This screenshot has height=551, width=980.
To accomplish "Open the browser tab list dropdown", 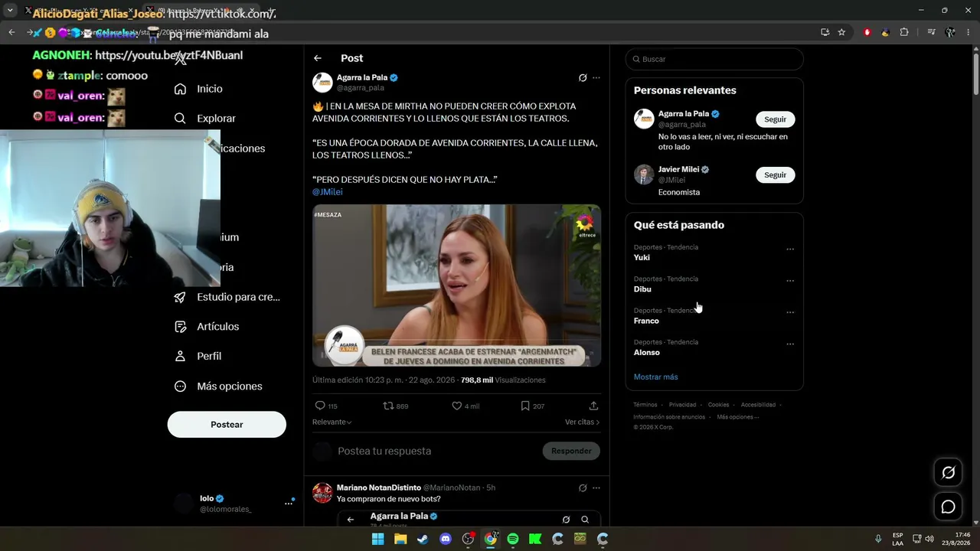I will [x=10, y=11].
